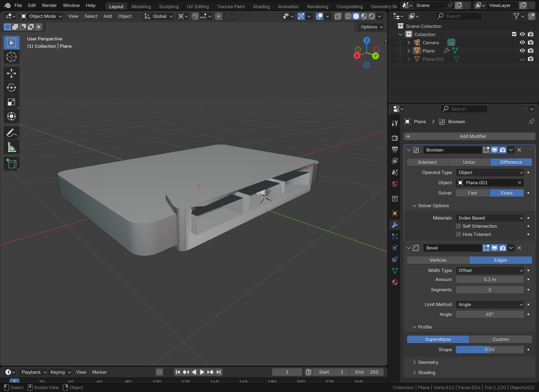Toggle Bevel modifier render display
The width and height of the screenshot is (539, 392).
tap(502, 248)
